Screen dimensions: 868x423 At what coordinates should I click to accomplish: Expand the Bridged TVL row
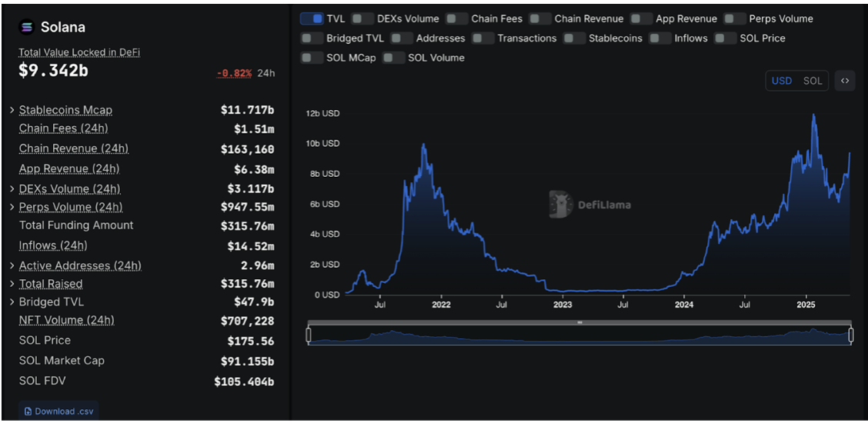(12, 302)
